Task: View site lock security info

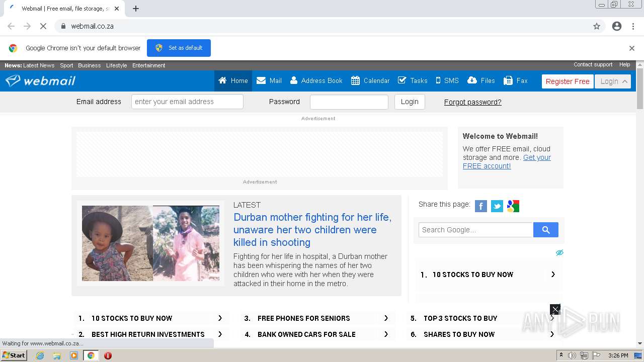Action: pyautogui.click(x=63, y=26)
